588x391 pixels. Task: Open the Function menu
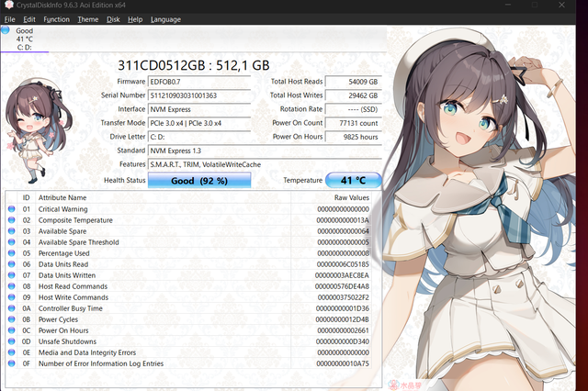pos(57,19)
